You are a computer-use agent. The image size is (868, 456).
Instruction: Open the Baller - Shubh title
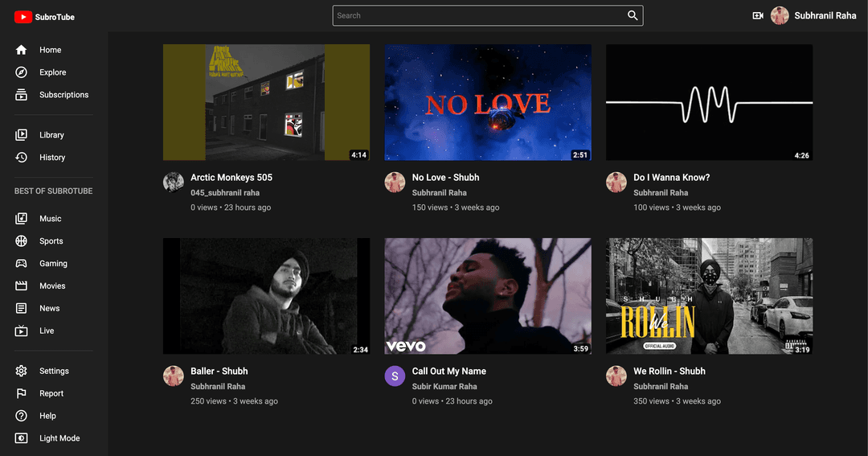click(219, 372)
